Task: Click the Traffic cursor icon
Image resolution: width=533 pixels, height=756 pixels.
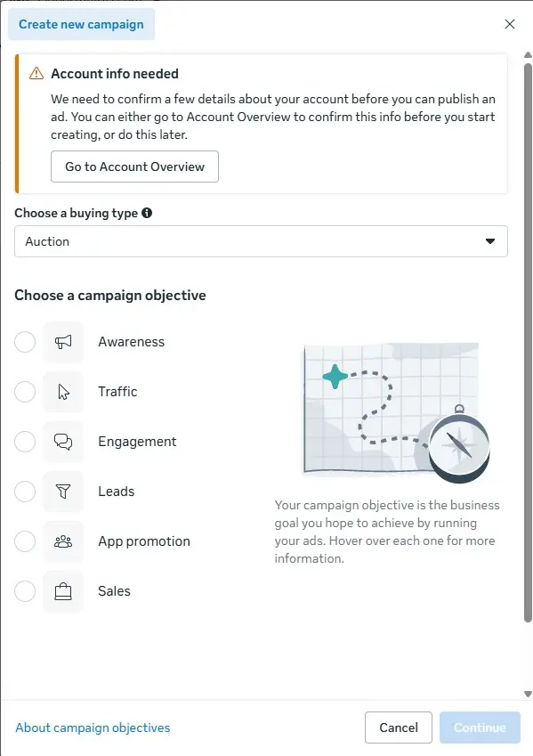Action: [63, 392]
